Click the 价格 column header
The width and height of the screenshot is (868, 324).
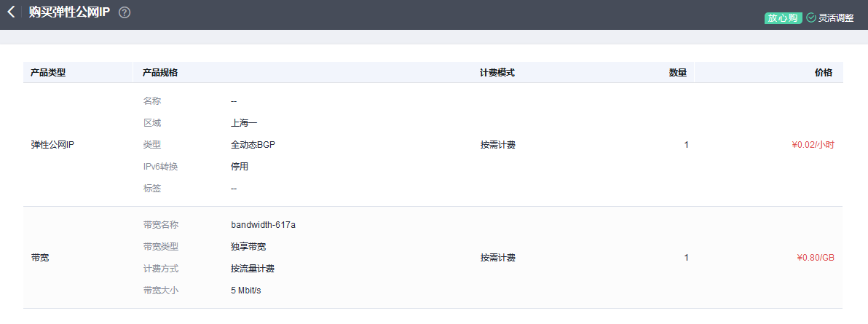tap(823, 73)
